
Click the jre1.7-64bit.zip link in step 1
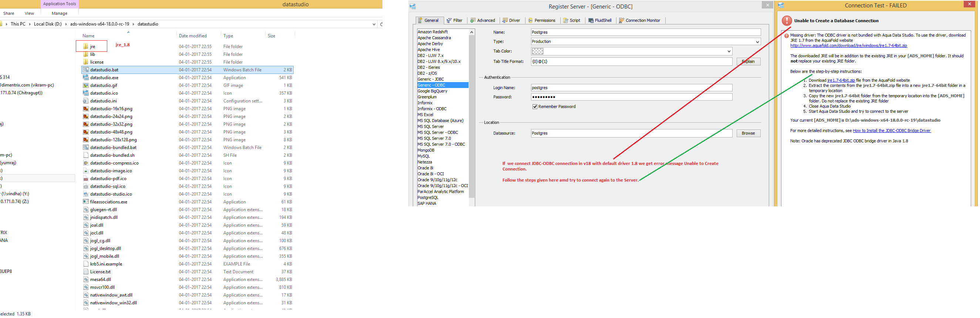coord(841,81)
